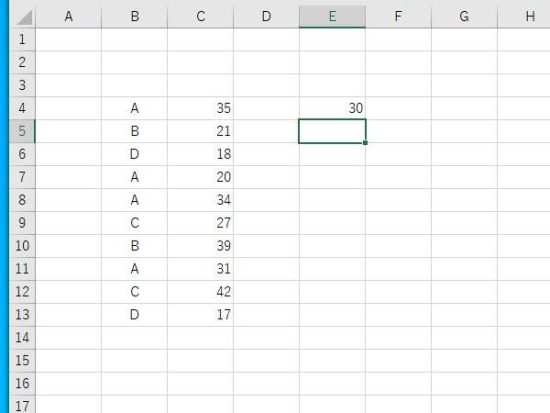This screenshot has height=413, width=550.
Task: Click cell C7 with value 20
Action: coord(201,177)
